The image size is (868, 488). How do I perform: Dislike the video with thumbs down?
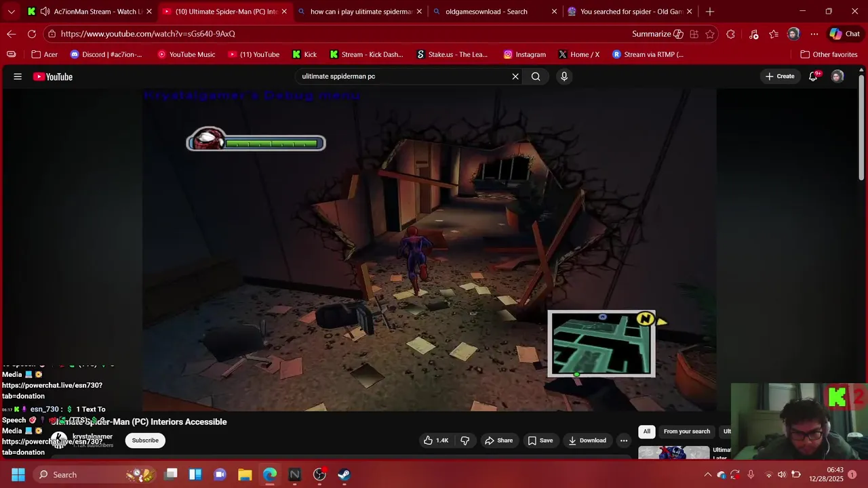(465, 441)
